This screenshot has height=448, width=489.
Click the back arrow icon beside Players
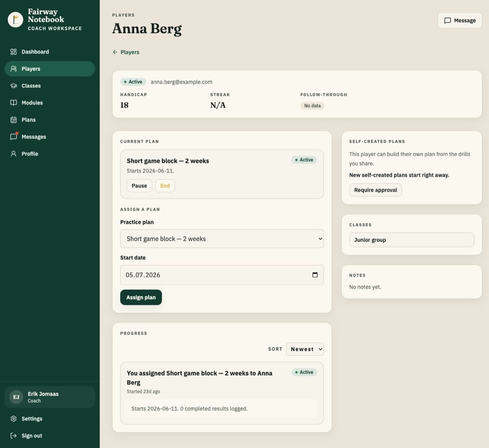pyautogui.click(x=115, y=52)
